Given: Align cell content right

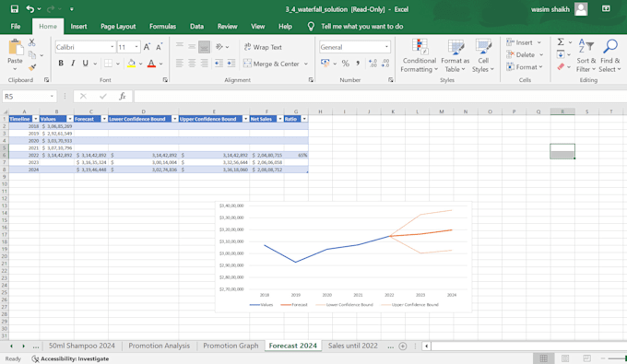Looking at the screenshot, I should pyautogui.click(x=205, y=64).
